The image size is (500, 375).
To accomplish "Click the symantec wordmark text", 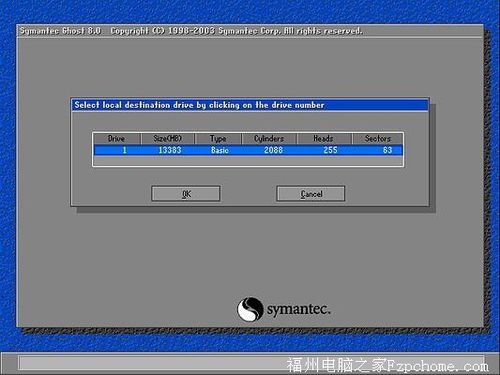I will tap(299, 309).
